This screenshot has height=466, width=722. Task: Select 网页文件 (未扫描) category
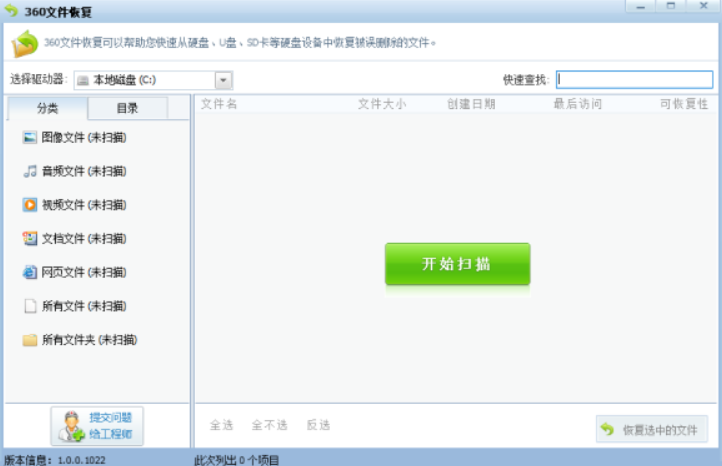click(x=84, y=272)
